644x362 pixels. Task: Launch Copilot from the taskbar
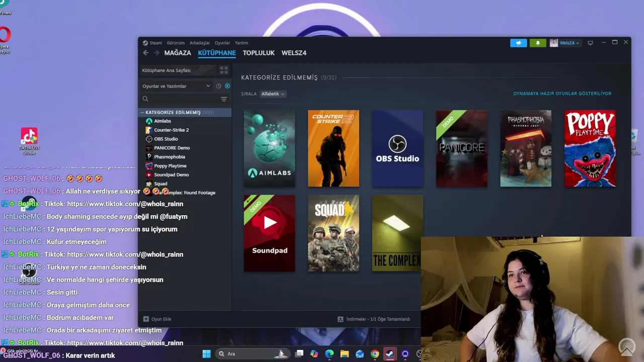point(314,354)
